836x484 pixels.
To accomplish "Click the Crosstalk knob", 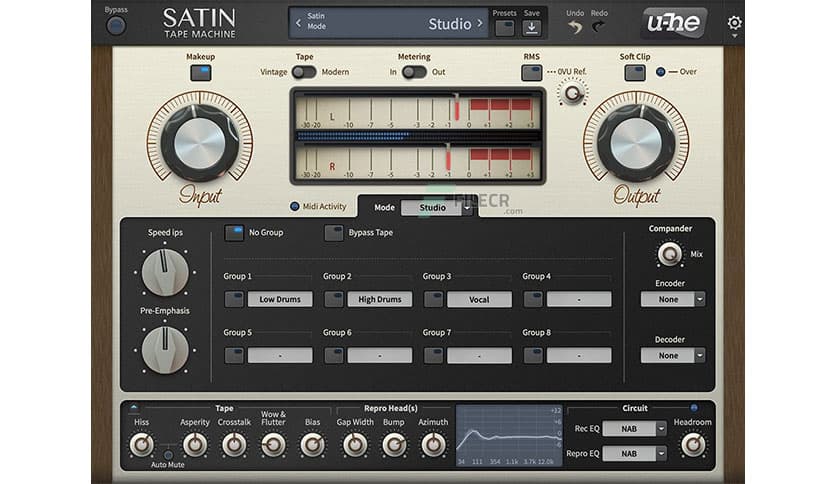I will pos(234,445).
